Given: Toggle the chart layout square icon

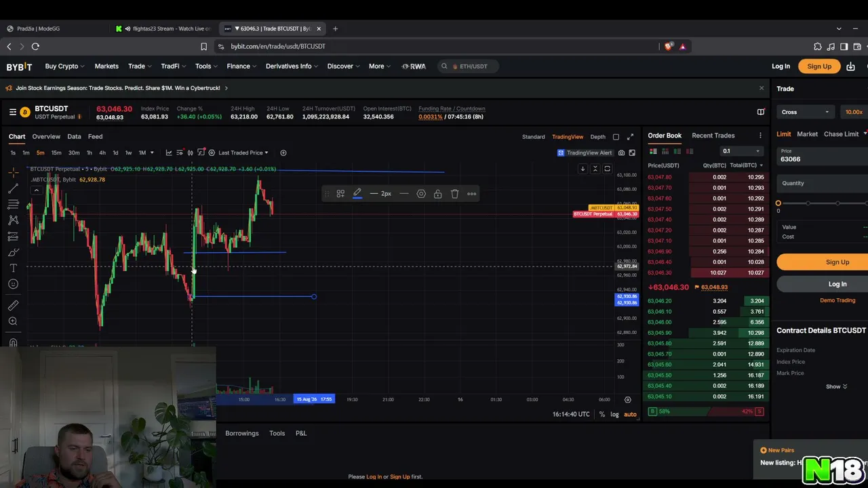Looking at the screenshot, I should click(616, 137).
